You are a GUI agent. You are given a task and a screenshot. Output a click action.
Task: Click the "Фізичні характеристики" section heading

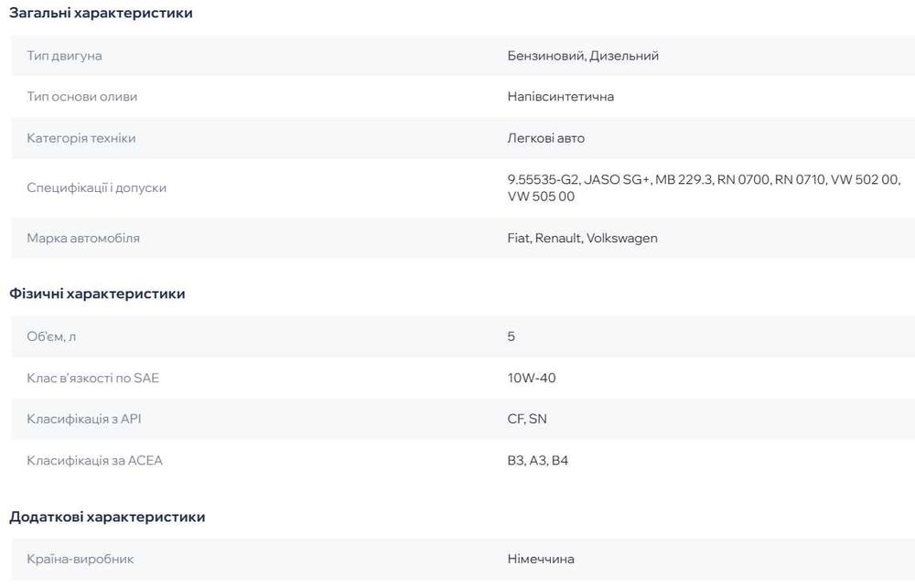[x=97, y=294]
